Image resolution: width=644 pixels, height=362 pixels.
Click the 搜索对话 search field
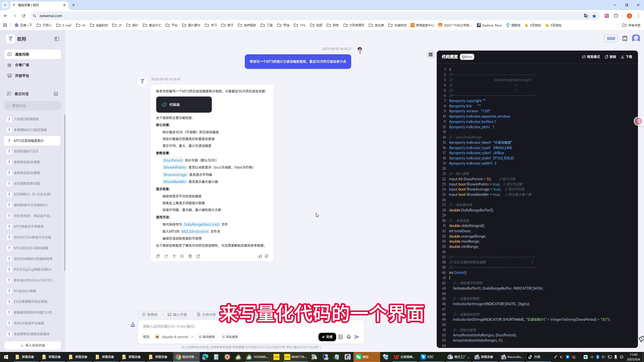click(33, 106)
